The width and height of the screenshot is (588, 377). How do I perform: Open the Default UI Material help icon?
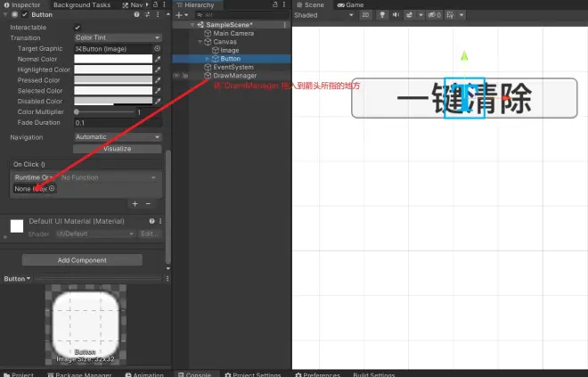[x=151, y=221]
